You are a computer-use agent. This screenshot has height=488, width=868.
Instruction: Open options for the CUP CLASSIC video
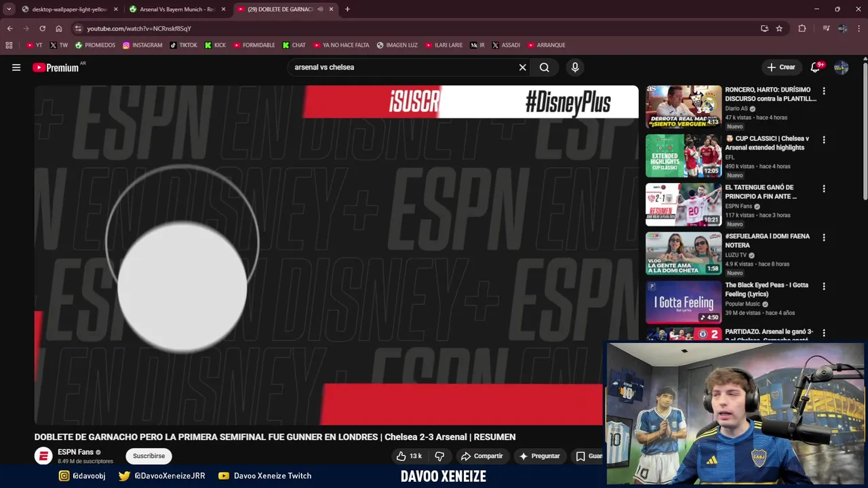(824, 140)
